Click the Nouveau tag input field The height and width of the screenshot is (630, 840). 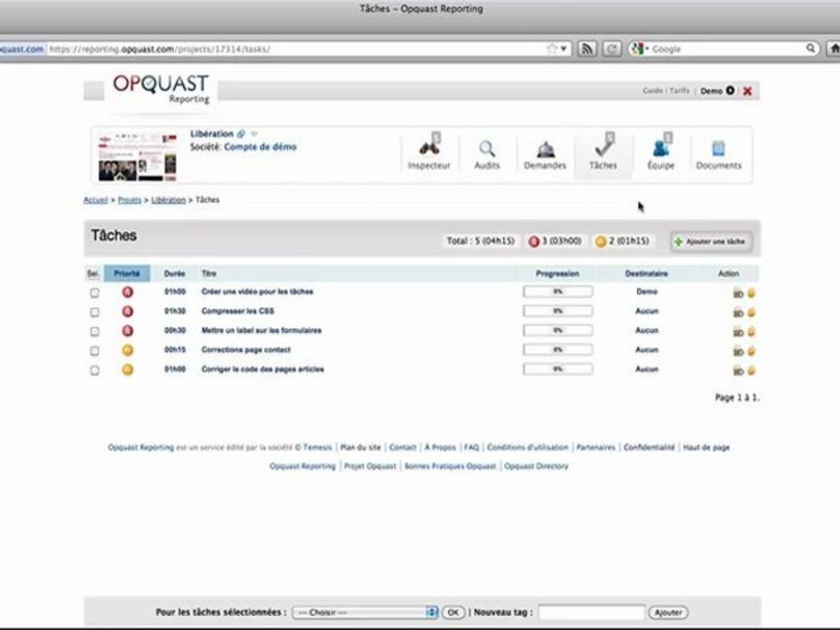point(591,612)
